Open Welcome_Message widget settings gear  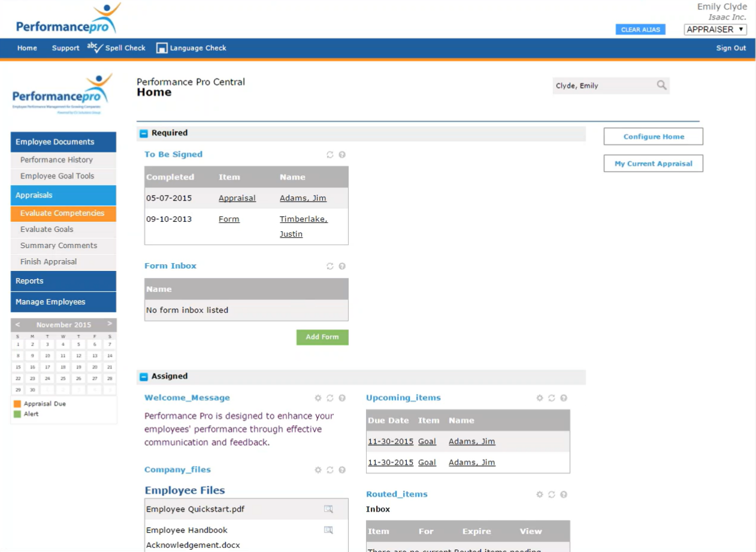(318, 398)
